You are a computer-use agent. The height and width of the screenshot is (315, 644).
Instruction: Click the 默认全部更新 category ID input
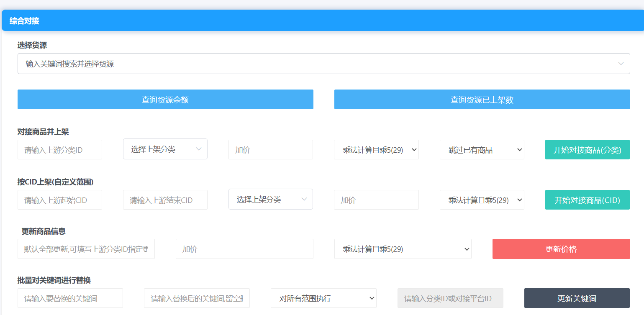pyautogui.click(x=86, y=249)
